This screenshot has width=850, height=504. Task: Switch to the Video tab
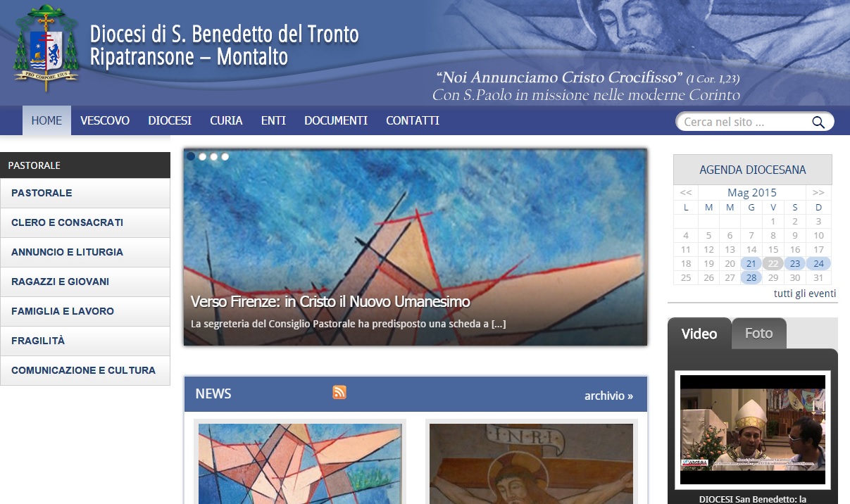pyautogui.click(x=699, y=334)
